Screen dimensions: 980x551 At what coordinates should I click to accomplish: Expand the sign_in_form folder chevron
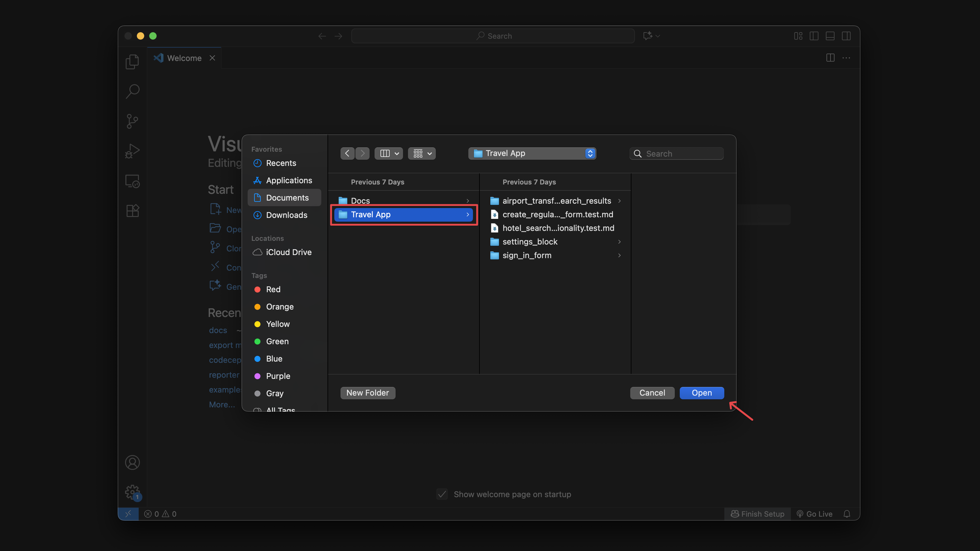[619, 255]
